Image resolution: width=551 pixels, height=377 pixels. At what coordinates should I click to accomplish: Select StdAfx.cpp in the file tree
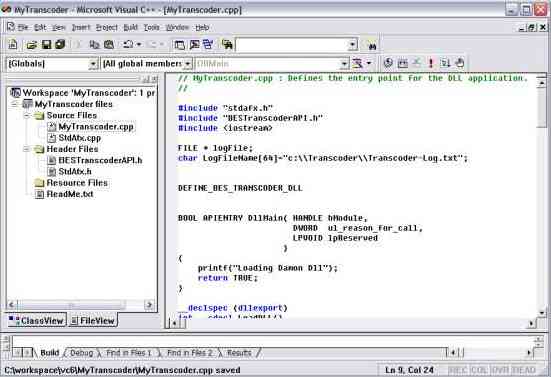point(80,138)
